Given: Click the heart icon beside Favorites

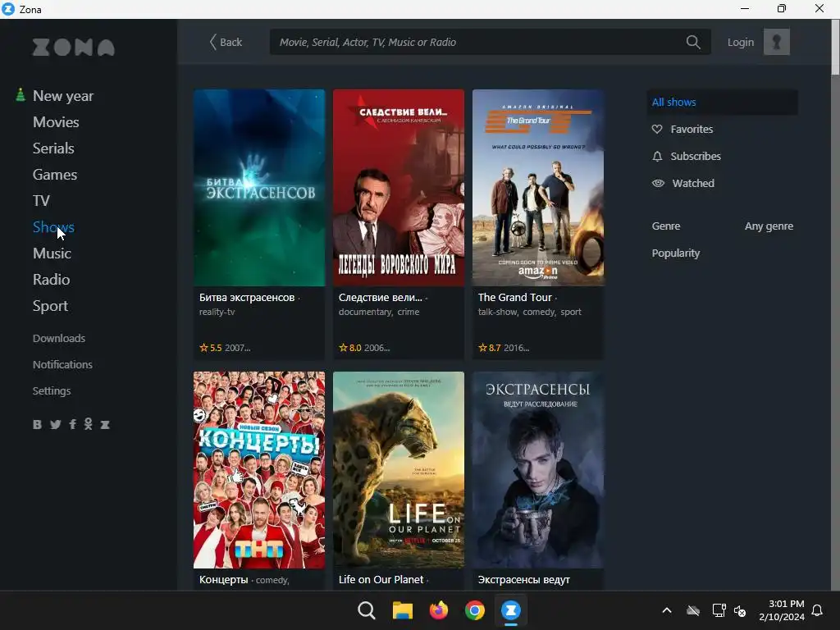Looking at the screenshot, I should (x=657, y=129).
